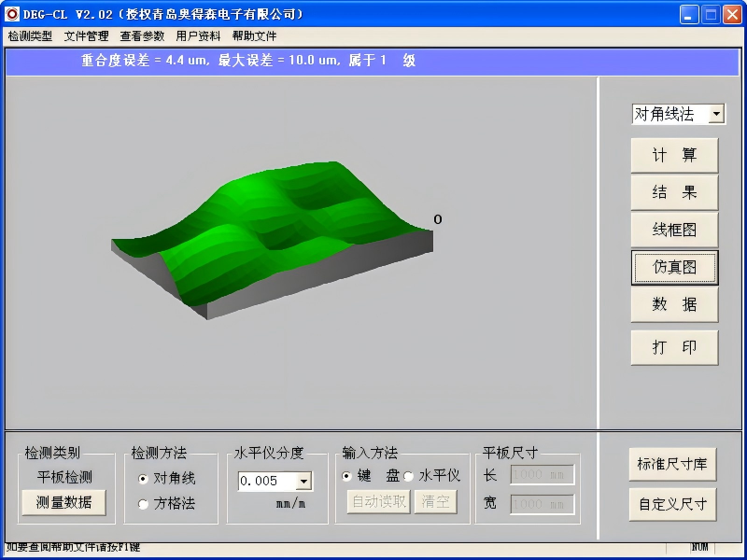Open the 用户资料 menu
Viewport: 747px width, 560px height.
point(198,36)
